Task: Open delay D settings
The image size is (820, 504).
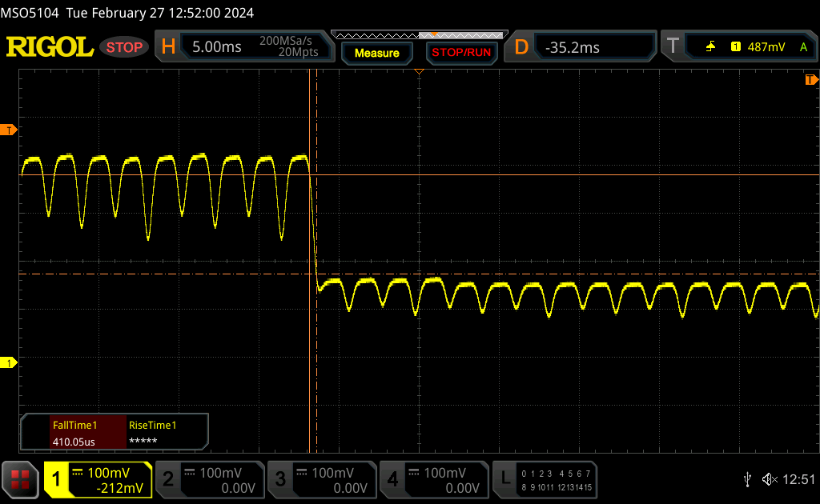Action: coord(521,47)
